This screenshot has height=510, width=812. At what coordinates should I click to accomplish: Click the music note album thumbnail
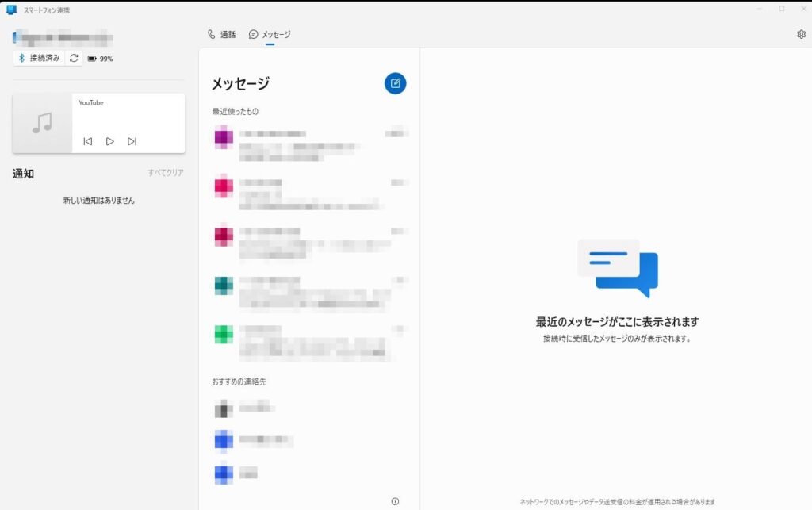pyautogui.click(x=42, y=123)
